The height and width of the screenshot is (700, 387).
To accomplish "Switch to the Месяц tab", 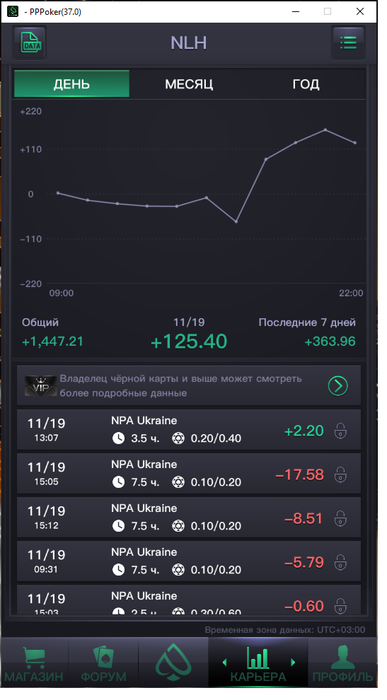I will click(189, 84).
